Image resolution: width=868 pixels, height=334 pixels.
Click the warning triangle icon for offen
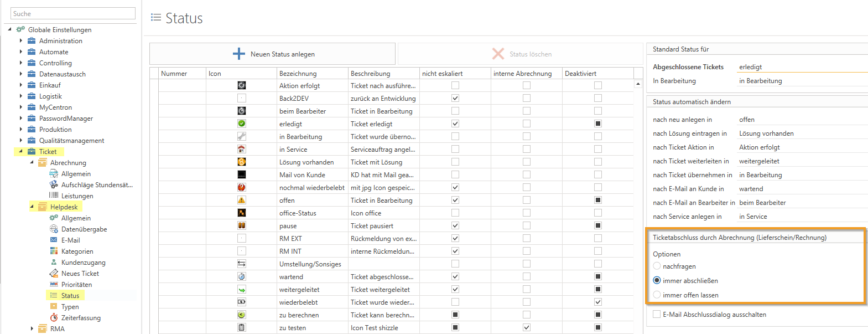tap(242, 200)
